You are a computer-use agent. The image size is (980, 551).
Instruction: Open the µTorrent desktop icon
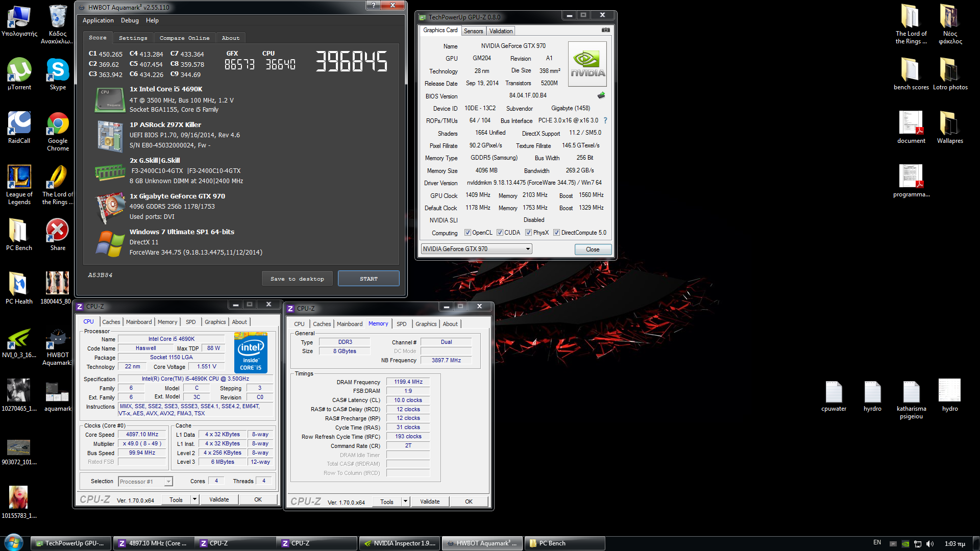tap(19, 74)
